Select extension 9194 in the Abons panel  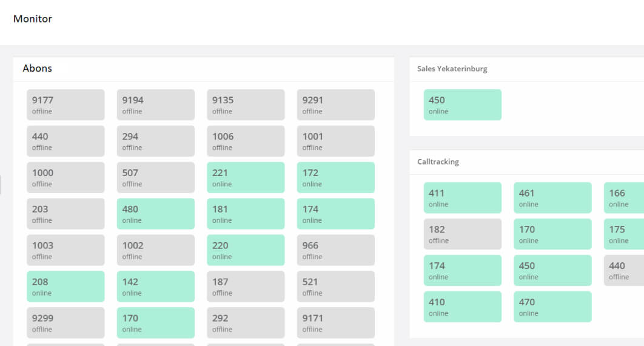point(155,105)
